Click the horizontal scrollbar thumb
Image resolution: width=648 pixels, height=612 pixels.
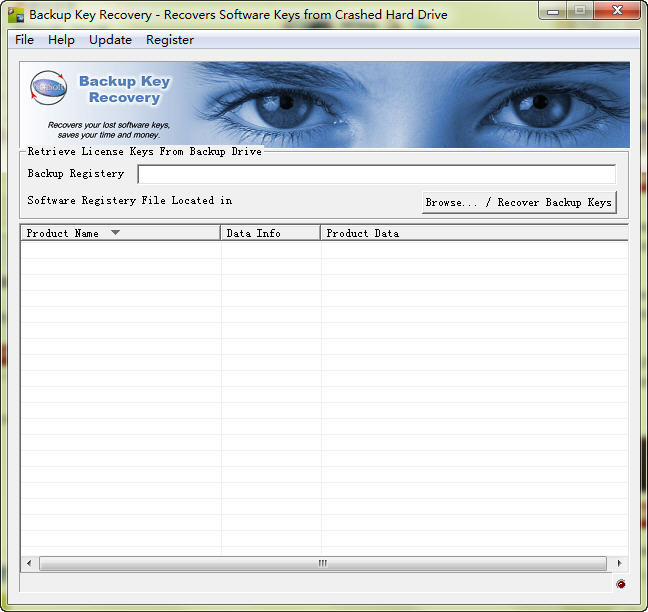[x=323, y=563]
